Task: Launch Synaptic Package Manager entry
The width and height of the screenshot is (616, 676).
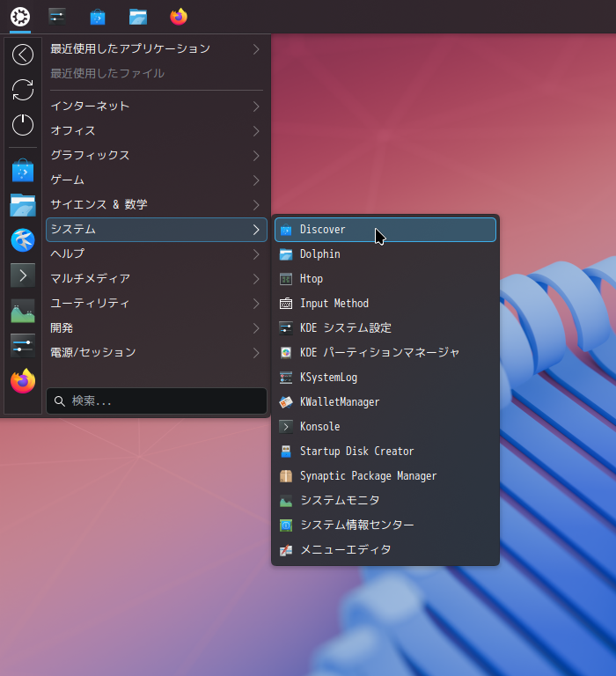Action: click(x=385, y=476)
